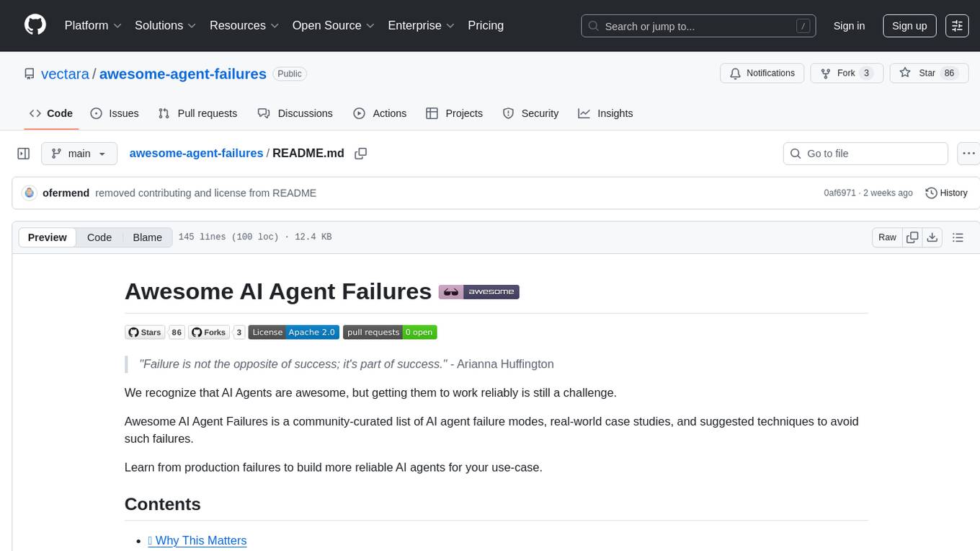Click the Notifications bell button
This screenshot has height=551, width=980.
[762, 73]
